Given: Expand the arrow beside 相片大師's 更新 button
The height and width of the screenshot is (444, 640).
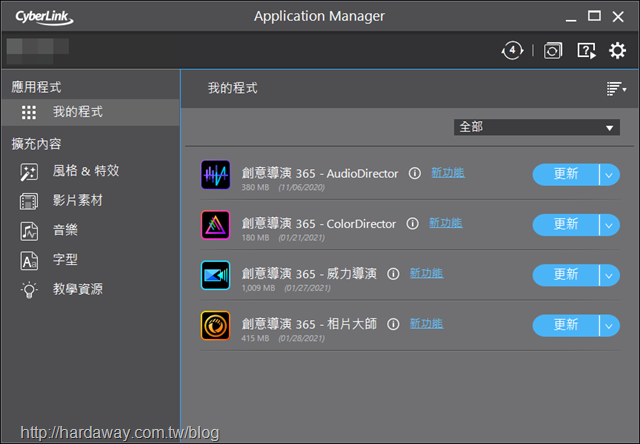Looking at the screenshot, I should point(609,326).
